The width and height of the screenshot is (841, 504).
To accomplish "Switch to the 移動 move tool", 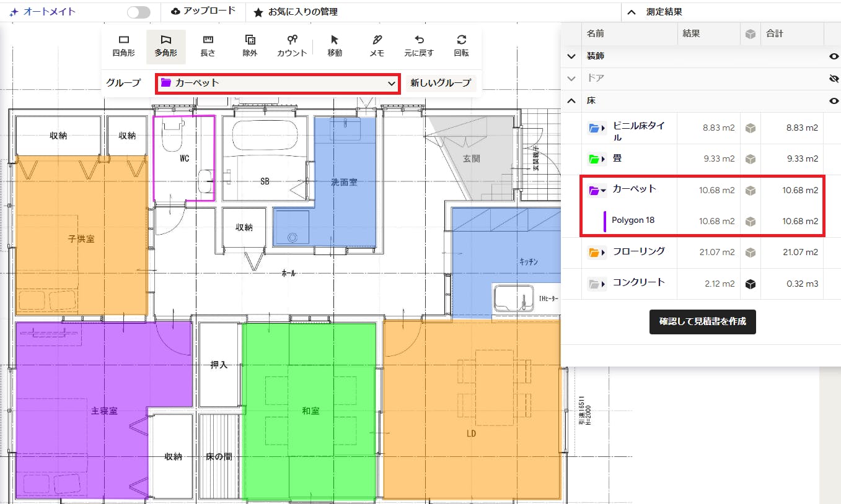I will click(335, 46).
